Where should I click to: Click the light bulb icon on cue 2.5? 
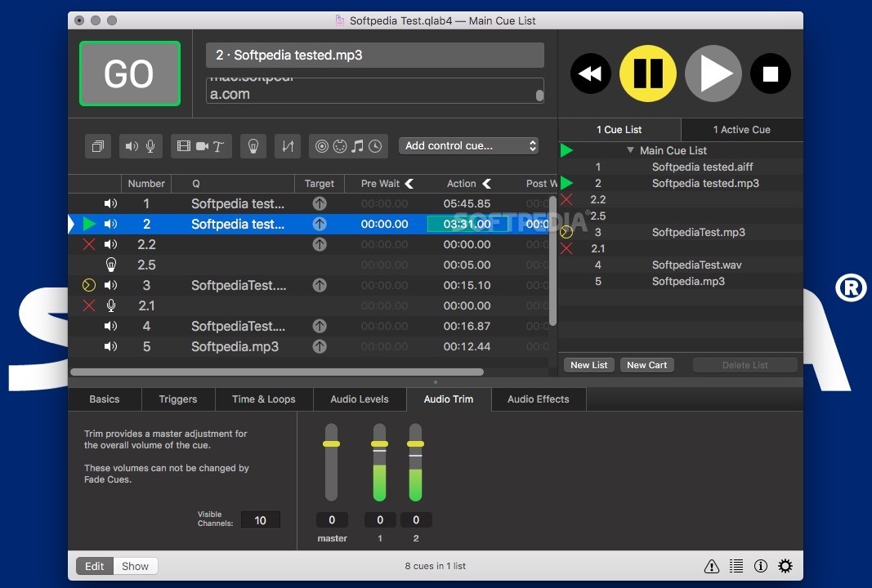[x=111, y=265]
